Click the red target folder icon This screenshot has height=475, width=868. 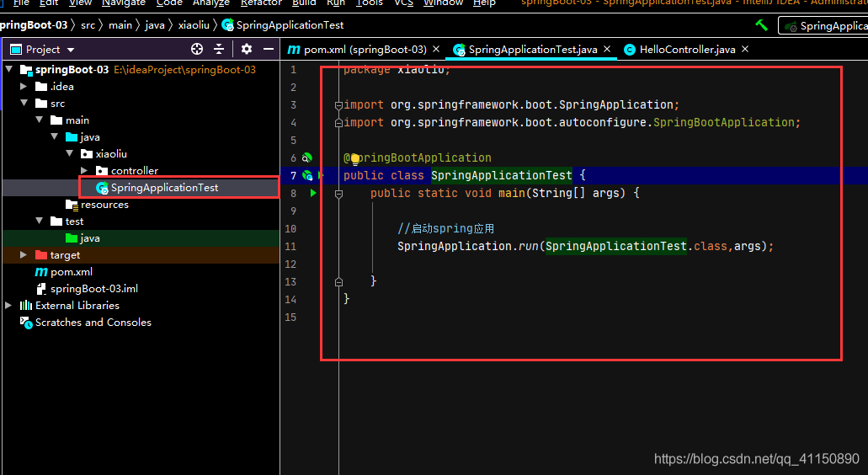click(x=41, y=254)
